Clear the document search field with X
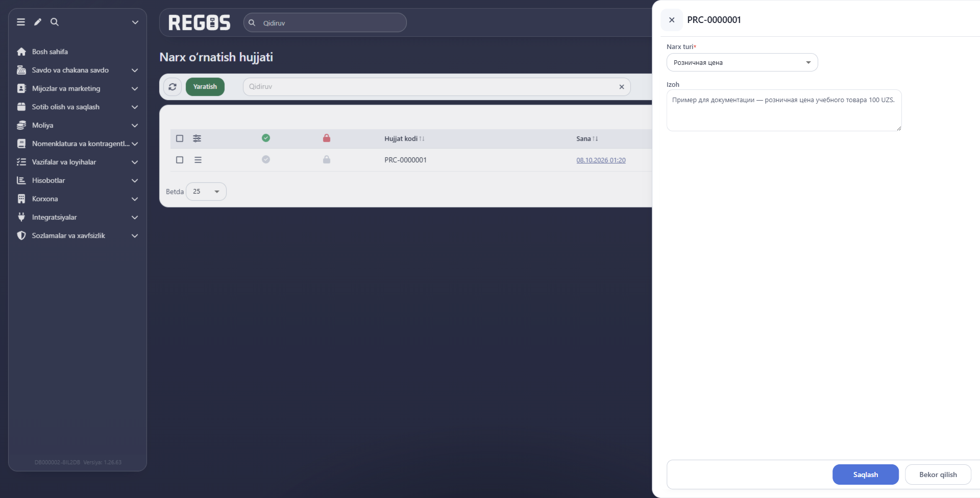Viewport: 980px width, 498px height. pos(622,87)
